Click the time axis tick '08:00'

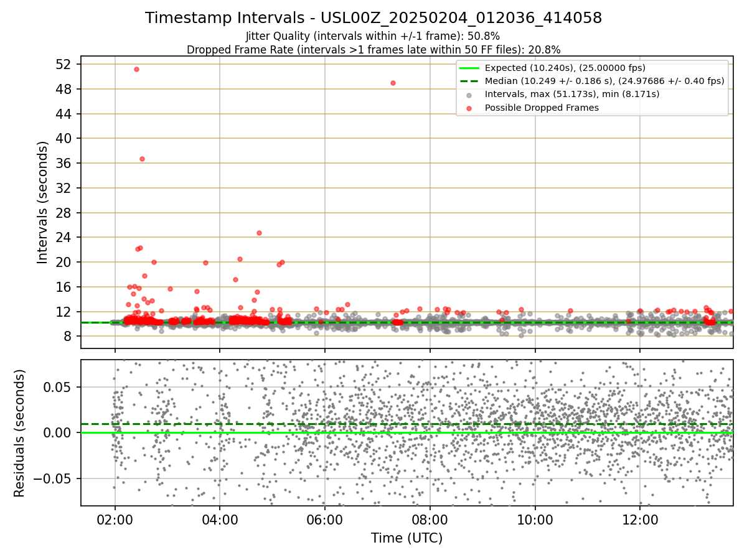(430, 520)
